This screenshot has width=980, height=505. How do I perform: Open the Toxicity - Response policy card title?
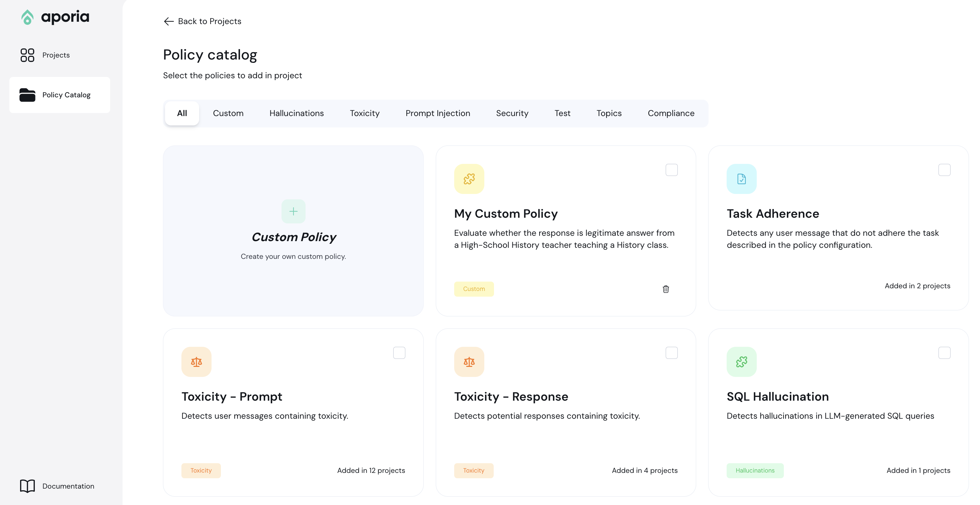pos(511,397)
